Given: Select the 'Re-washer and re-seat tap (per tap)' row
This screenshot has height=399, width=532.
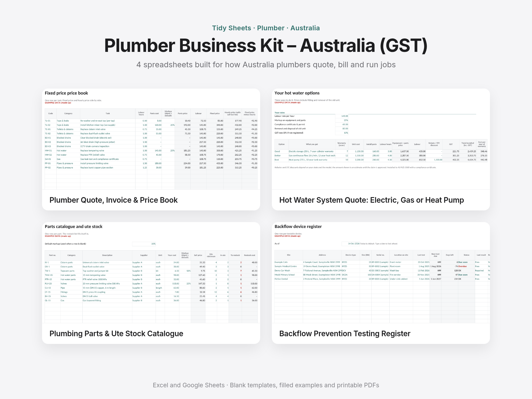Looking at the screenshot, I should [151, 121].
